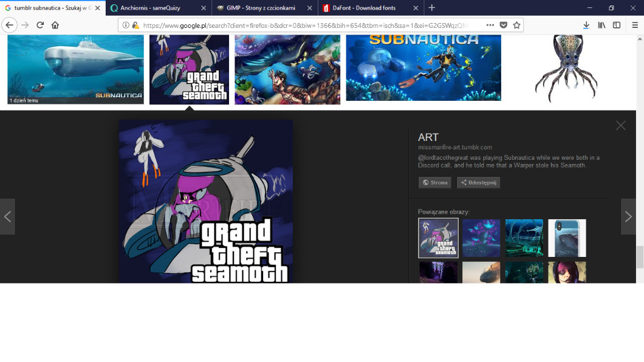Screen dimensions: 644x362
Task: Open the missmarifire-art.tumblr.com source link
Action: click(x=454, y=147)
